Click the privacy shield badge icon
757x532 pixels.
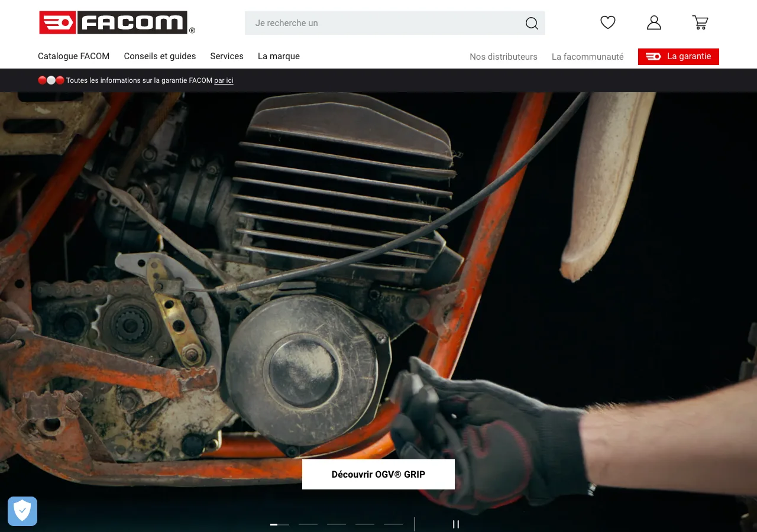[22, 511]
